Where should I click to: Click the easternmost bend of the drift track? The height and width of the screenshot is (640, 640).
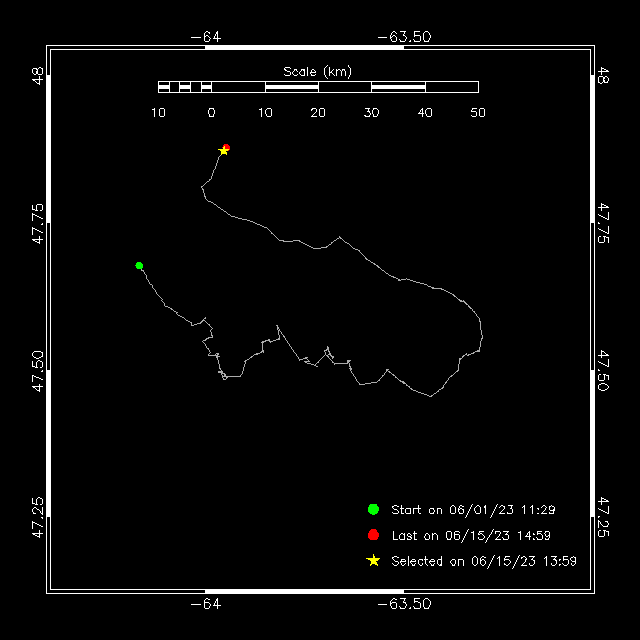click(482, 337)
